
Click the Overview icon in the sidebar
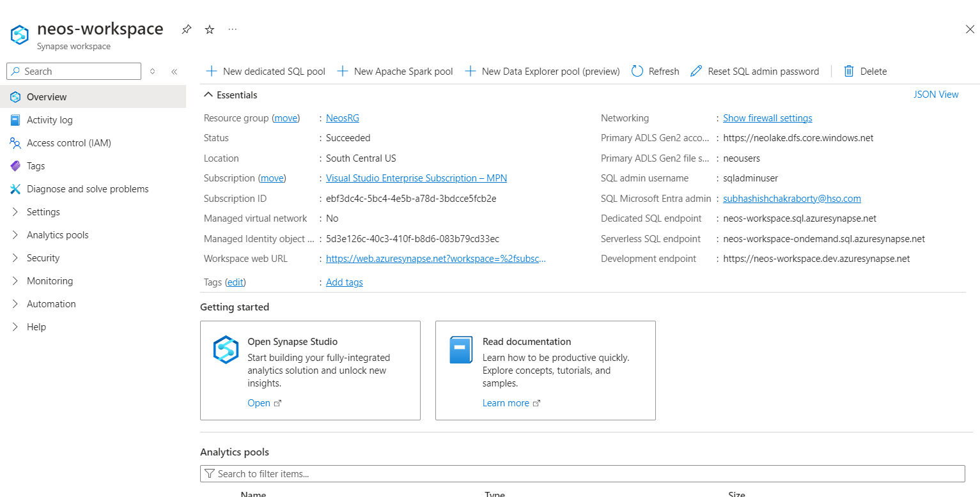(x=15, y=97)
